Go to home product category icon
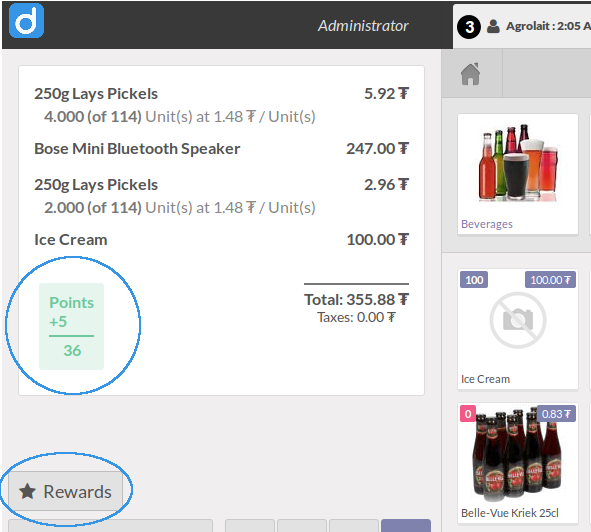Screen dimensions: 591x532 coord(470,74)
